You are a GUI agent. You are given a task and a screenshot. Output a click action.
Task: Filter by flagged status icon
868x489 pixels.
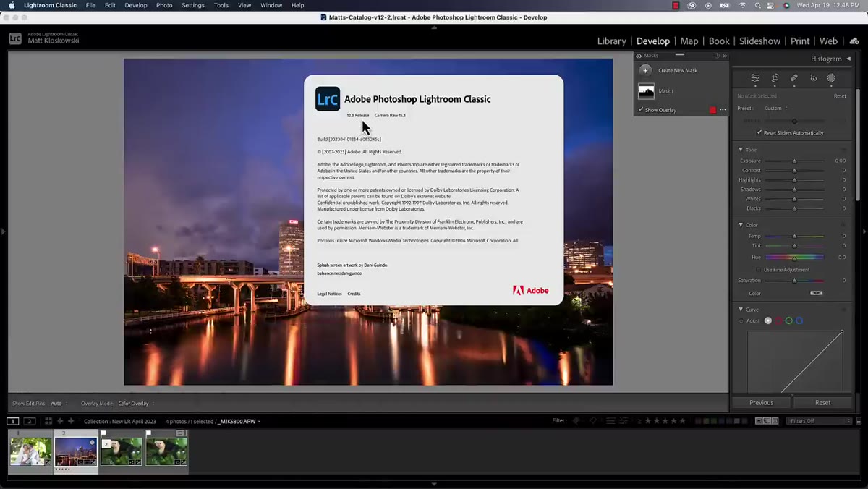point(576,420)
